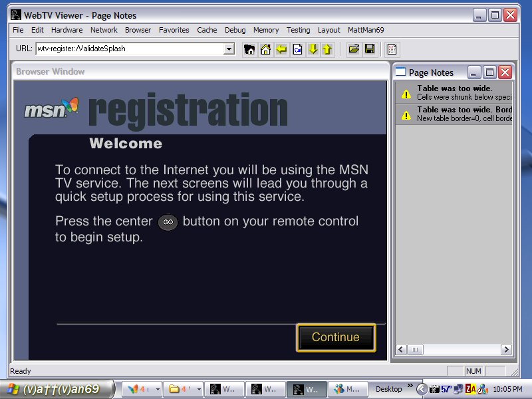
Task: Click the Page Notes panel window icon
Action: (401, 72)
